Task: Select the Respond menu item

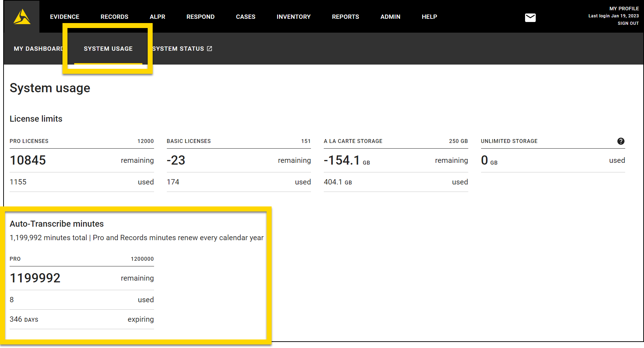Action: coord(200,17)
